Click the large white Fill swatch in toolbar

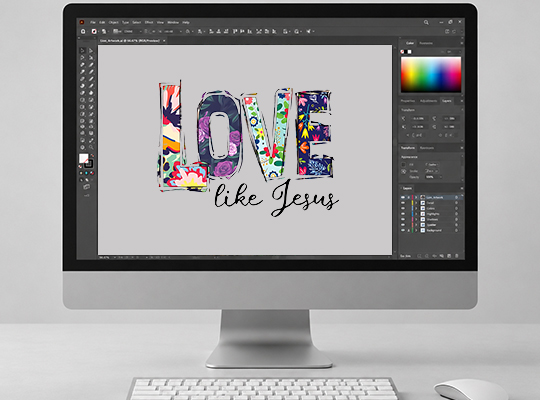[84, 158]
